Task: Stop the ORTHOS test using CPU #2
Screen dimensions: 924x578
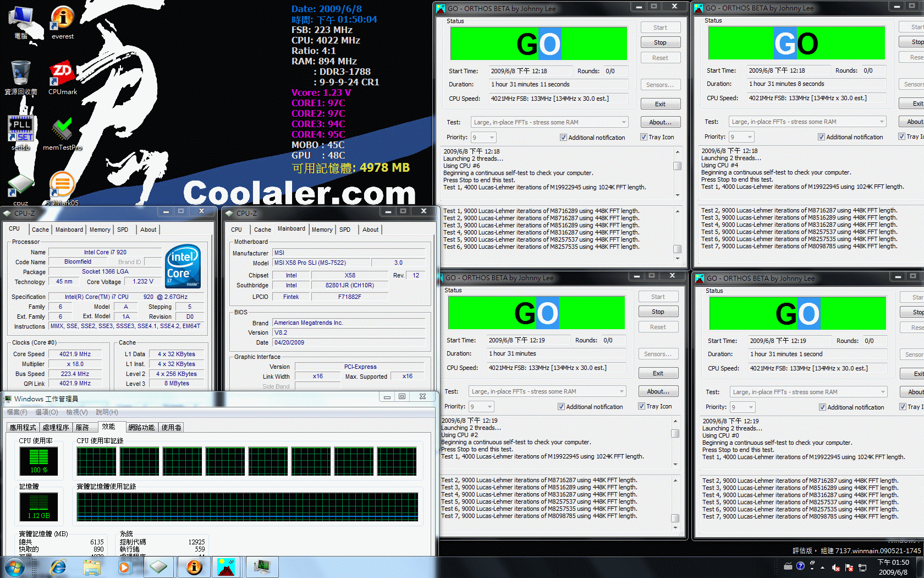Action: pos(658,312)
